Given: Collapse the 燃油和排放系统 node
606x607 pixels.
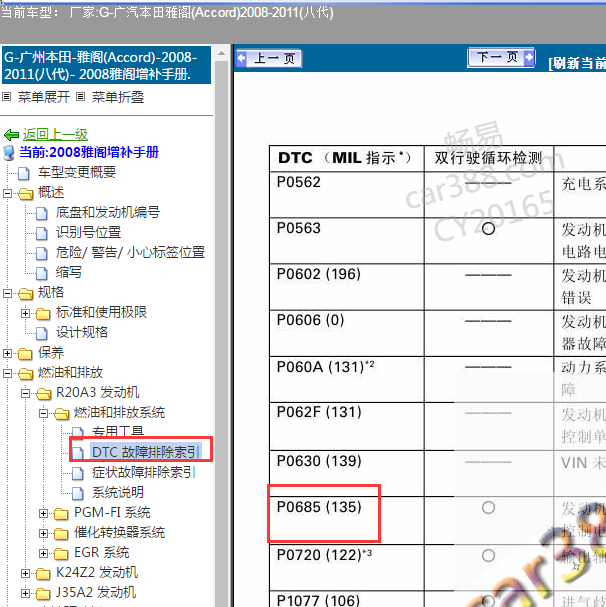Looking at the screenshot, I should coord(43,413).
